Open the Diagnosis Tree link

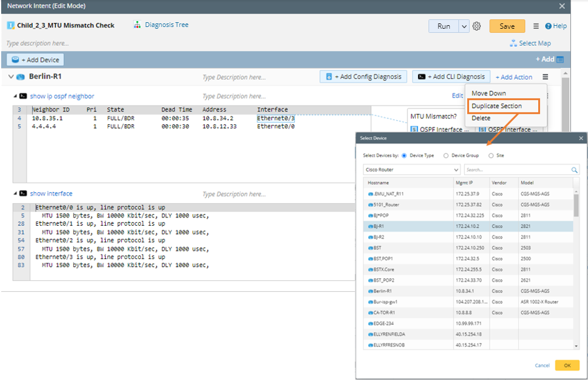(166, 25)
